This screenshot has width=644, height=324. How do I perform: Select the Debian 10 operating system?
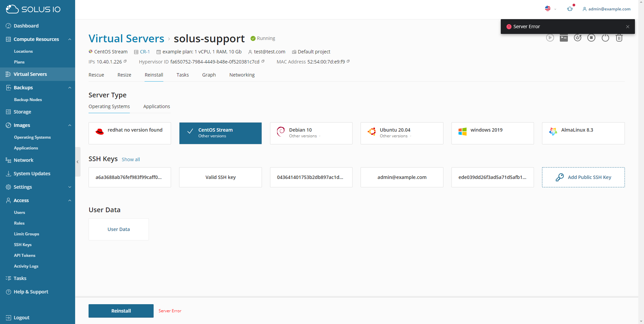click(x=311, y=133)
